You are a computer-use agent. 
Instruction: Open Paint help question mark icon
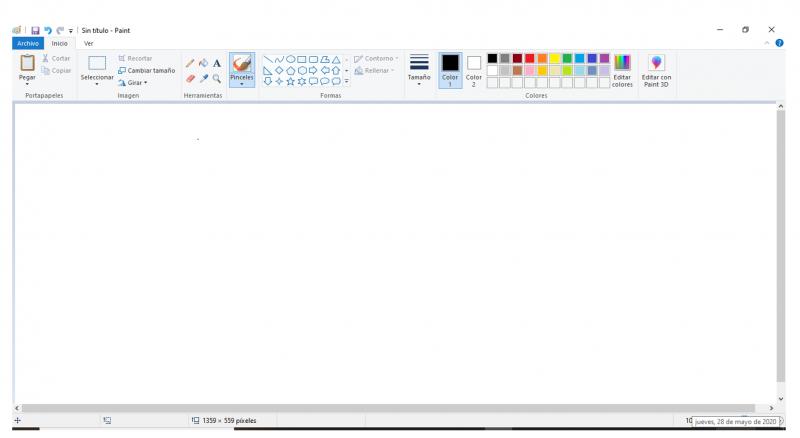point(779,43)
